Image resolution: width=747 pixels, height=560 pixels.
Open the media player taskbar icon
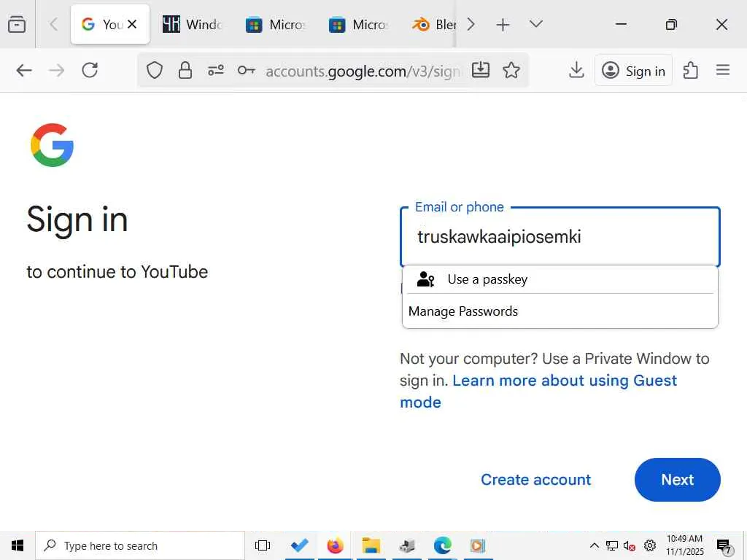(x=478, y=545)
